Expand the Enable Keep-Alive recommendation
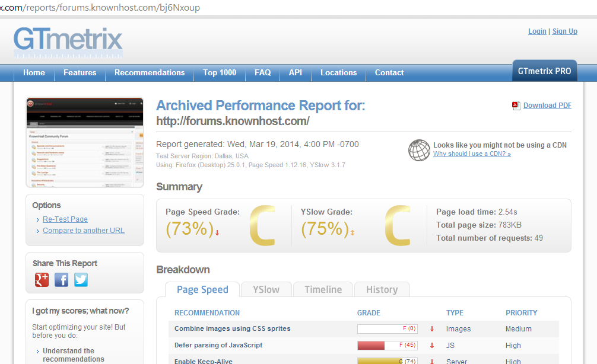Image resolution: width=597 pixels, height=364 pixels. coord(364,360)
